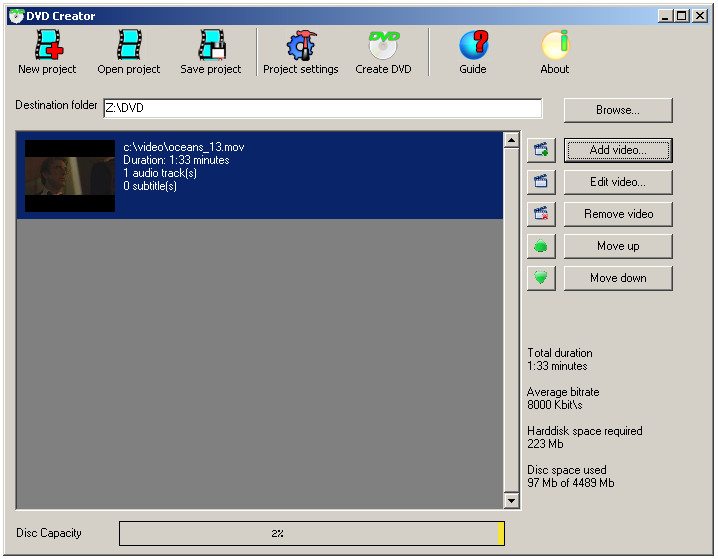The image size is (718, 559).
Task: Click the Move down button
Action: coord(618,278)
